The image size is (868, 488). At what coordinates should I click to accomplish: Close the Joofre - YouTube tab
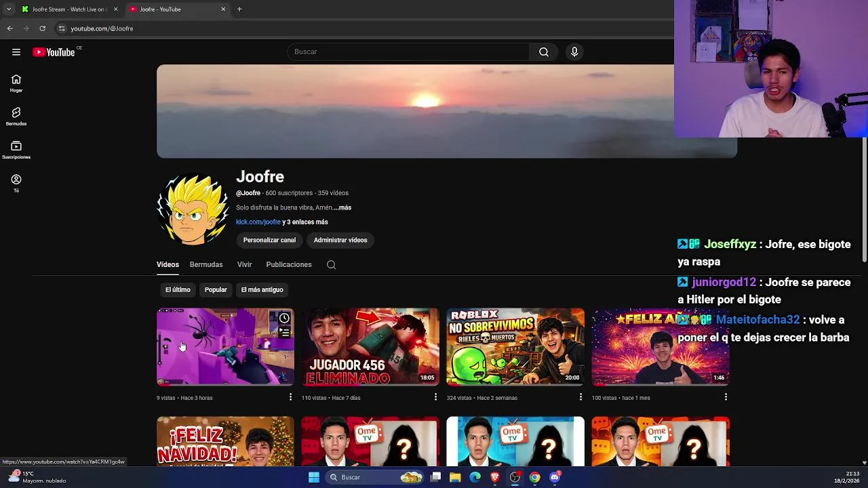pyautogui.click(x=223, y=9)
